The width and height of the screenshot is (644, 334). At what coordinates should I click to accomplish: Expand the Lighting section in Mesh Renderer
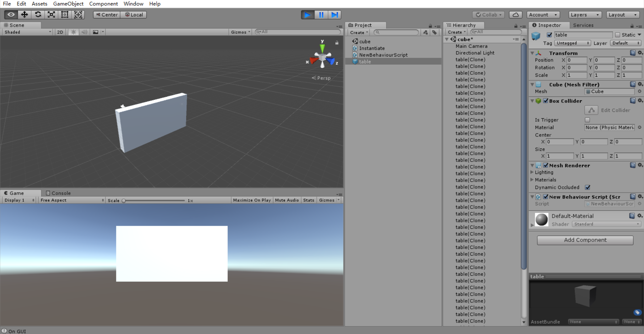[x=532, y=172]
